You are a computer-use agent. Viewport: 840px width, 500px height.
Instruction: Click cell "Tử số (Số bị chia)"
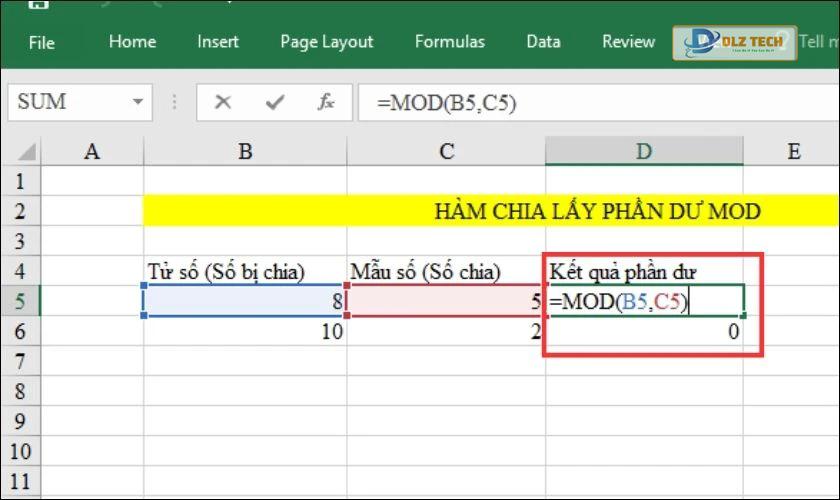coord(245,271)
